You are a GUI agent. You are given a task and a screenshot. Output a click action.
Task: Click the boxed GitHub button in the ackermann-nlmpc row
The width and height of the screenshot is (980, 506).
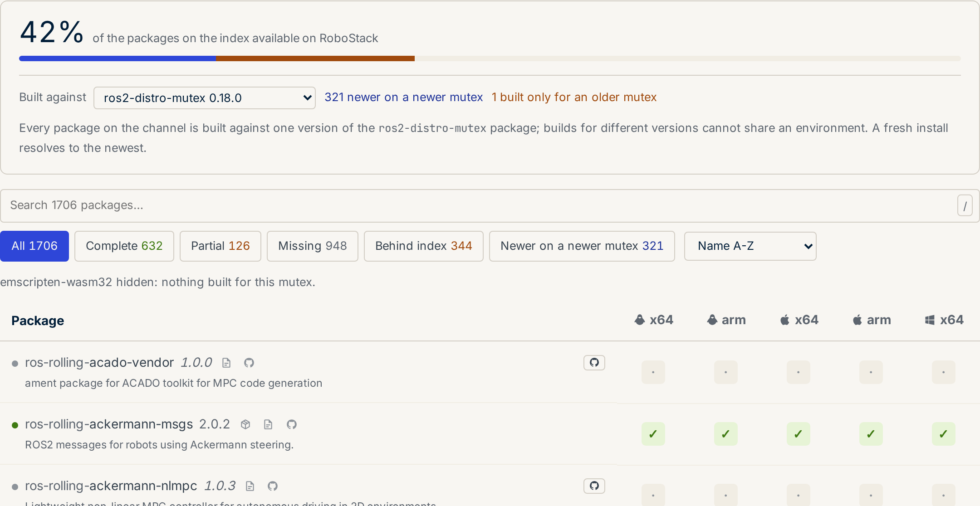[x=594, y=486]
